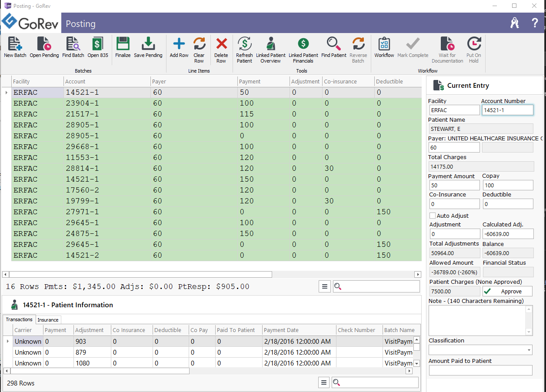Select the row with account 23904-1

click(x=216, y=103)
